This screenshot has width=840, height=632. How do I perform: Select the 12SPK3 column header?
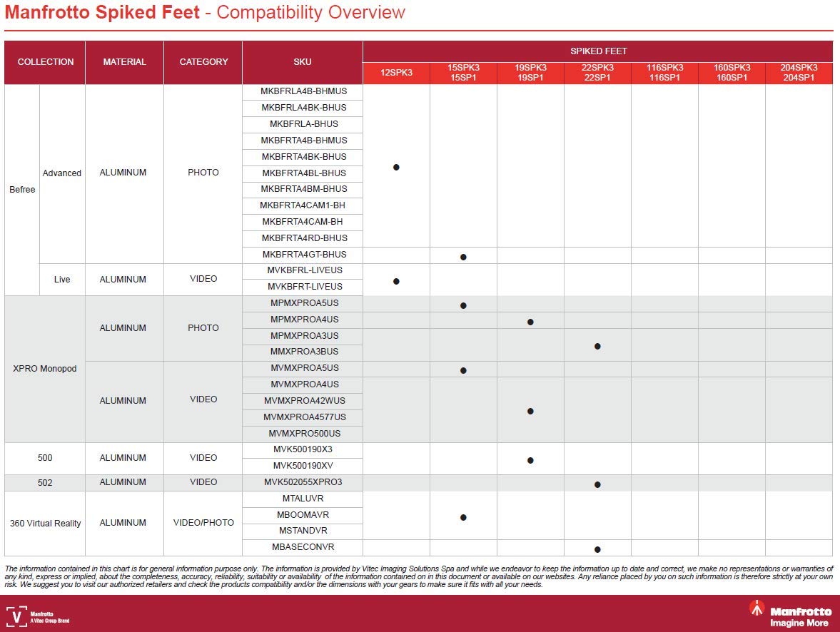[x=396, y=73]
